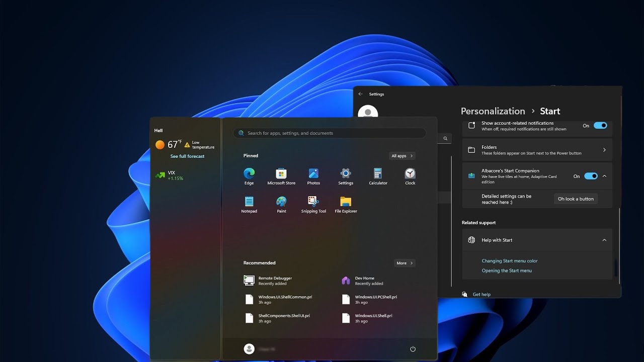Toggle Albacore's Start Companion switch
The width and height of the screenshot is (644, 362).
click(591, 176)
